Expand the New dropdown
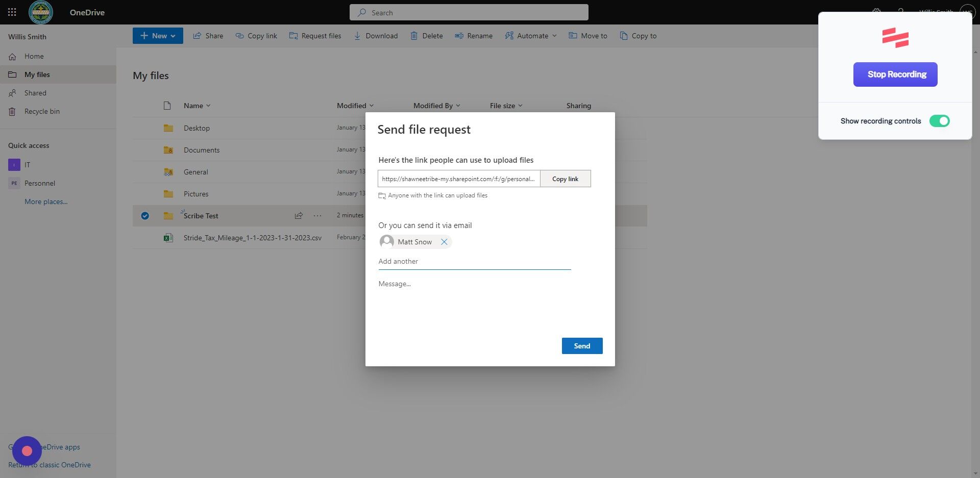The width and height of the screenshot is (980, 478). click(x=174, y=36)
